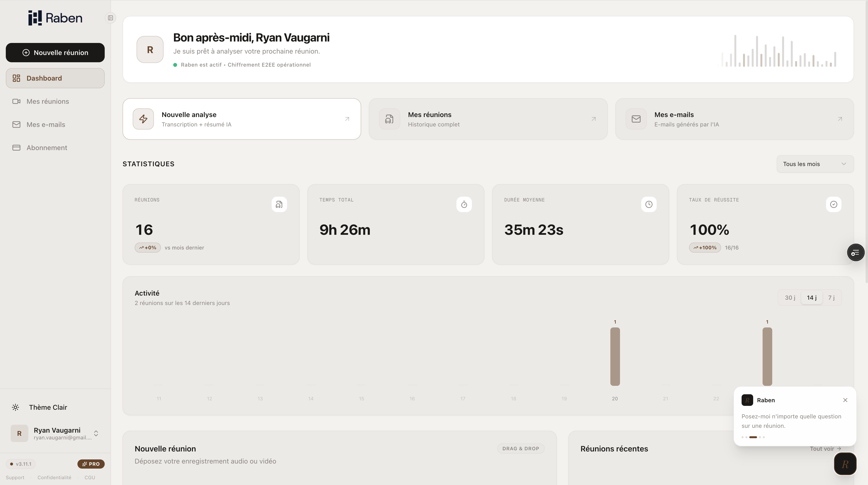Open the Nouvelle analyse card
The width and height of the screenshot is (868, 485).
tap(241, 119)
